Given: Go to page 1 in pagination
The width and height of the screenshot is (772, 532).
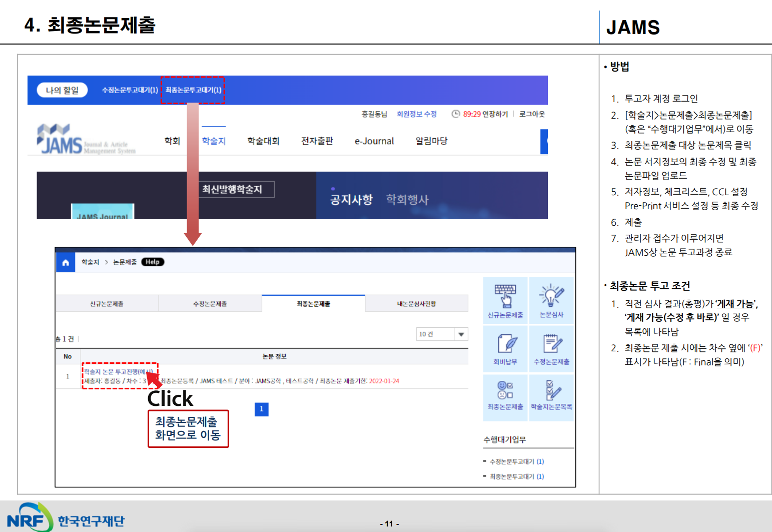Looking at the screenshot, I should click(x=261, y=409).
